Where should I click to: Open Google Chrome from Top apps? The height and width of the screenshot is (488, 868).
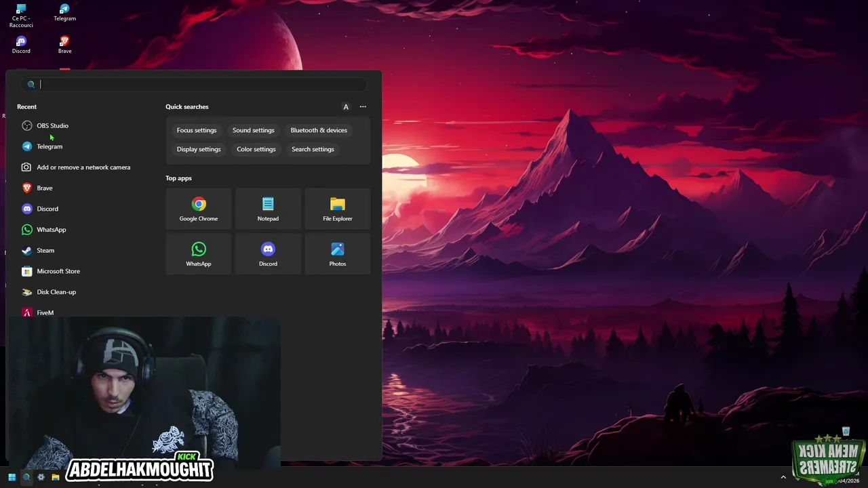point(199,209)
